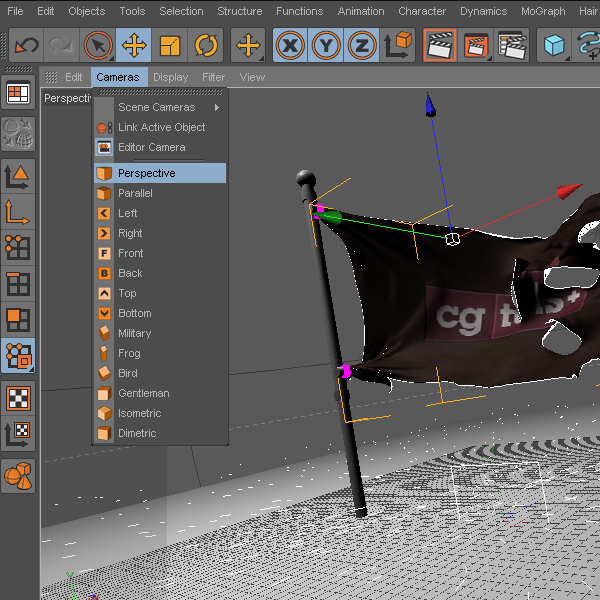Select Frog projection
The image size is (600, 600).
[160, 353]
